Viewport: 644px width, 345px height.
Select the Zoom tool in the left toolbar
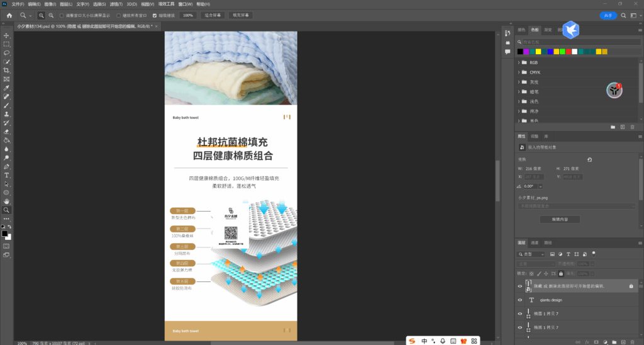[6, 210]
